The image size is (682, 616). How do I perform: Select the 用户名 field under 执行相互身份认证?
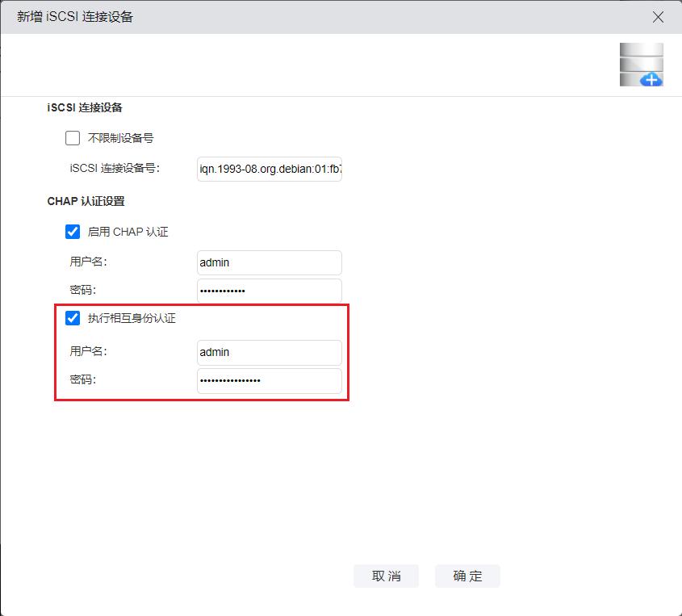coord(269,352)
